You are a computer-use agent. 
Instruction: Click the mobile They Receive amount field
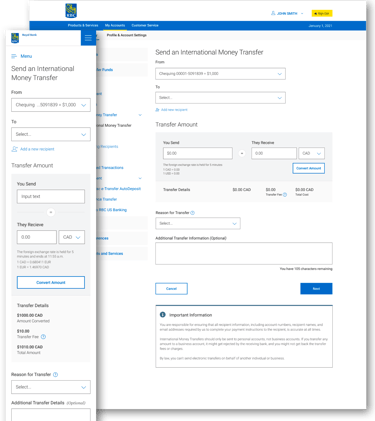tap(37, 237)
